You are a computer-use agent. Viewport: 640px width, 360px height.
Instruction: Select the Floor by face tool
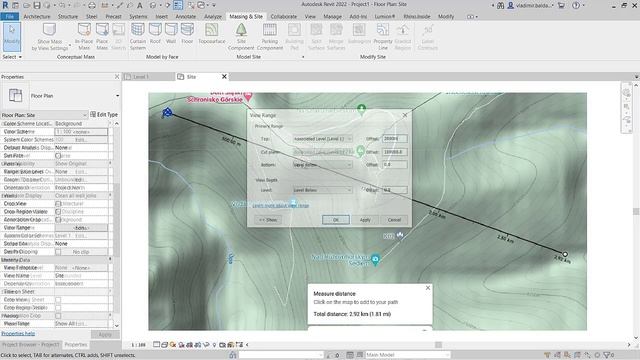(187, 33)
